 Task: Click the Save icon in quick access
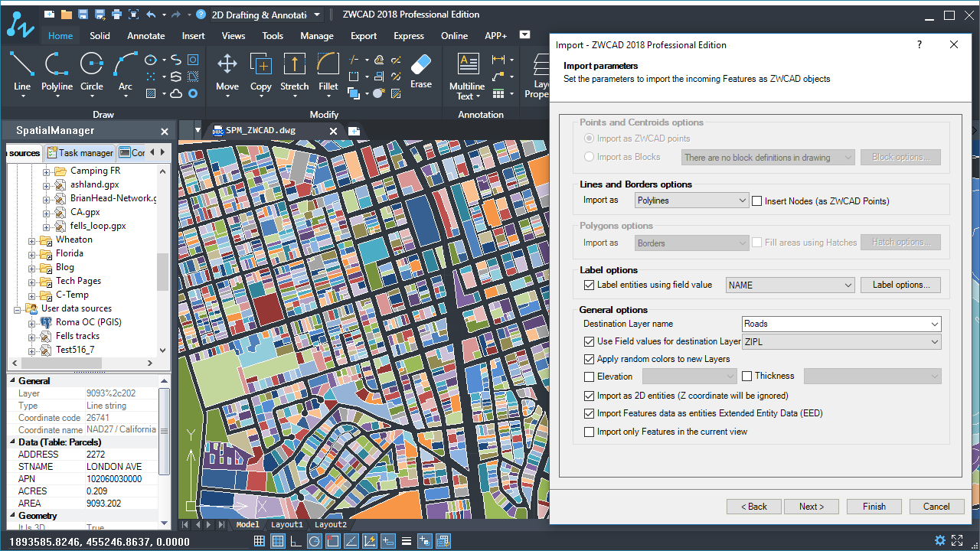tap(83, 15)
